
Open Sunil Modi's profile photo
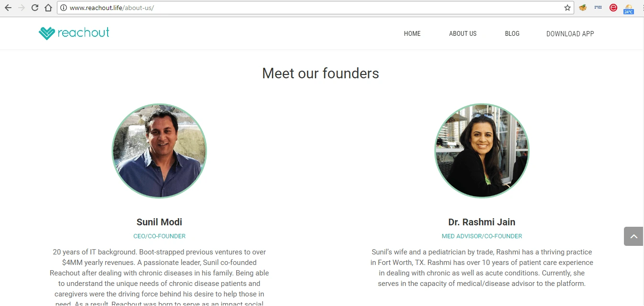[x=159, y=151]
